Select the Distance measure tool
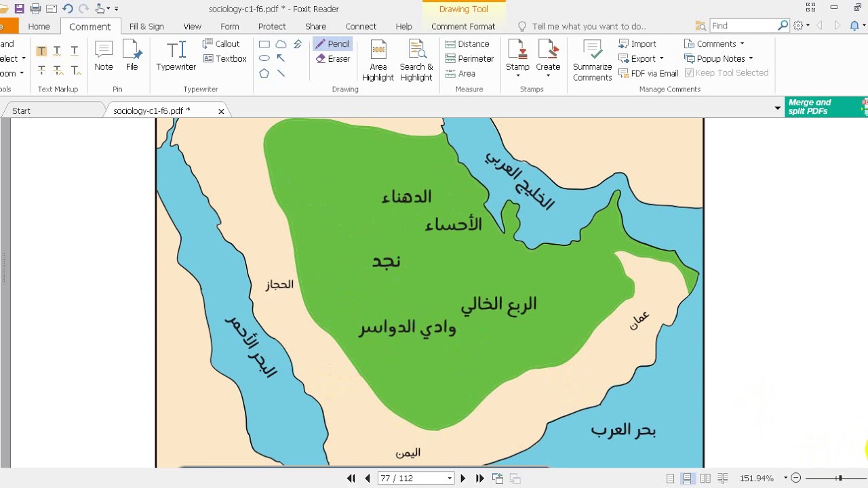This screenshot has height=488, width=868. pos(467,44)
